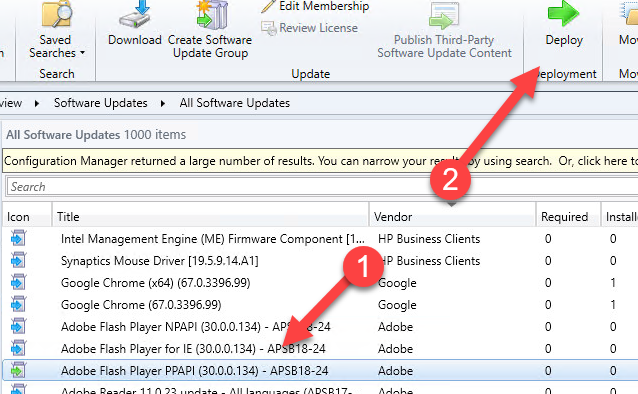This screenshot has width=638, height=394.
Task: Select the Google Chrome (x64) update row
Action: (320, 282)
